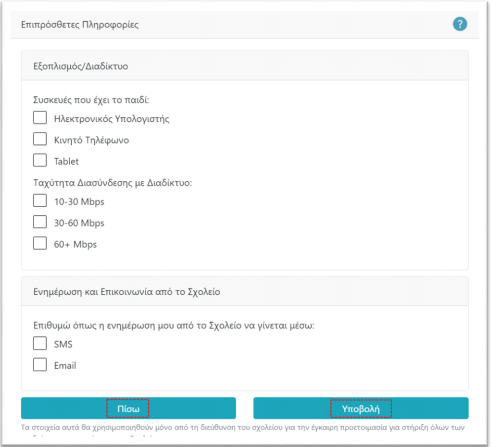Click the Συσκευές που έχει το παιδί label

click(x=91, y=100)
